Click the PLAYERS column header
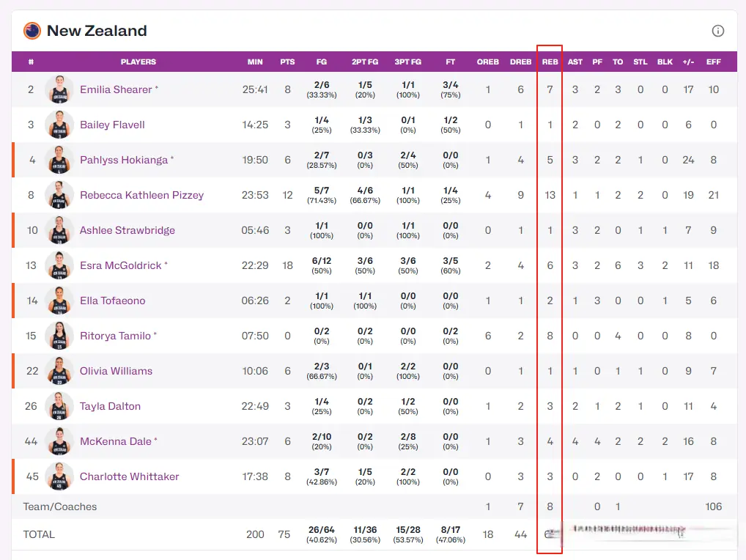The height and width of the screenshot is (560, 746). click(x=138, y=62)
